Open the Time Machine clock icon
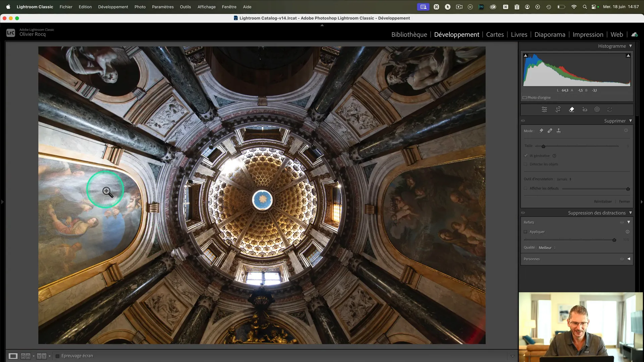The height and width of the screenshot is (362, 644). coord(549,7)
